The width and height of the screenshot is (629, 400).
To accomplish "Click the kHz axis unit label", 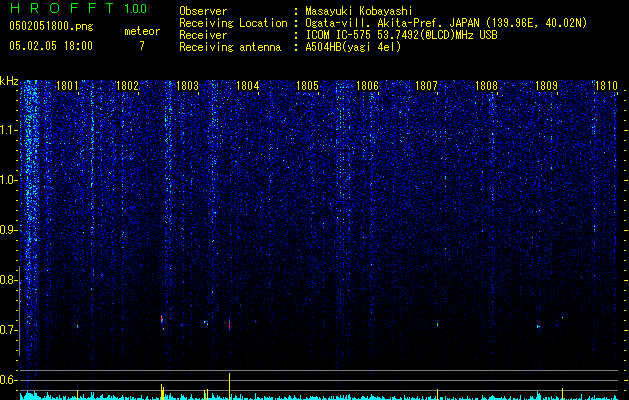I will (x=9, y=81).
